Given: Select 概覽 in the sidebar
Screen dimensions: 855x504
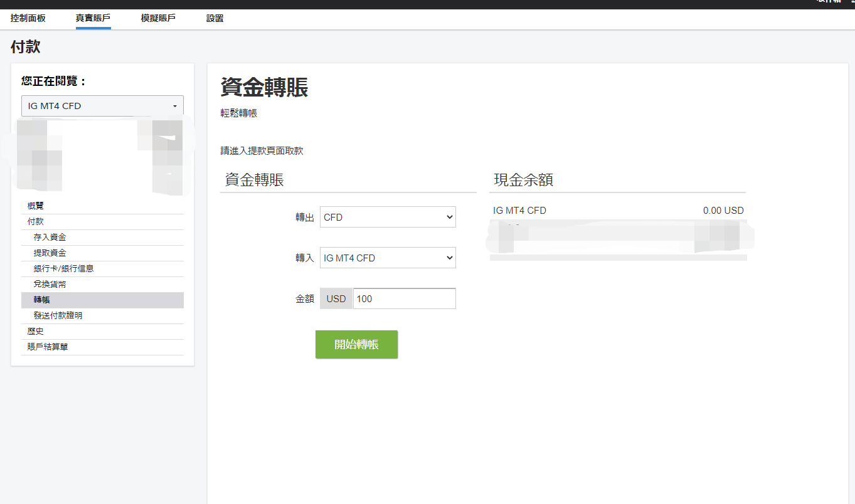Looking at the screenshot, I should pos(102,206).
